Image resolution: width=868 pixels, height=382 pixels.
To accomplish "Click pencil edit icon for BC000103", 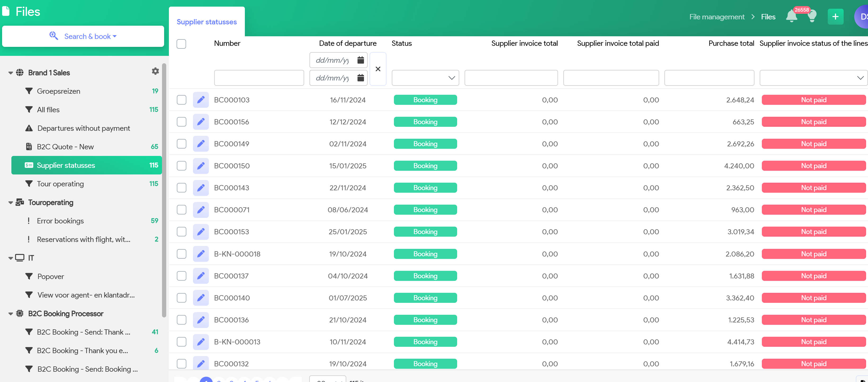I will click(201, 100).
